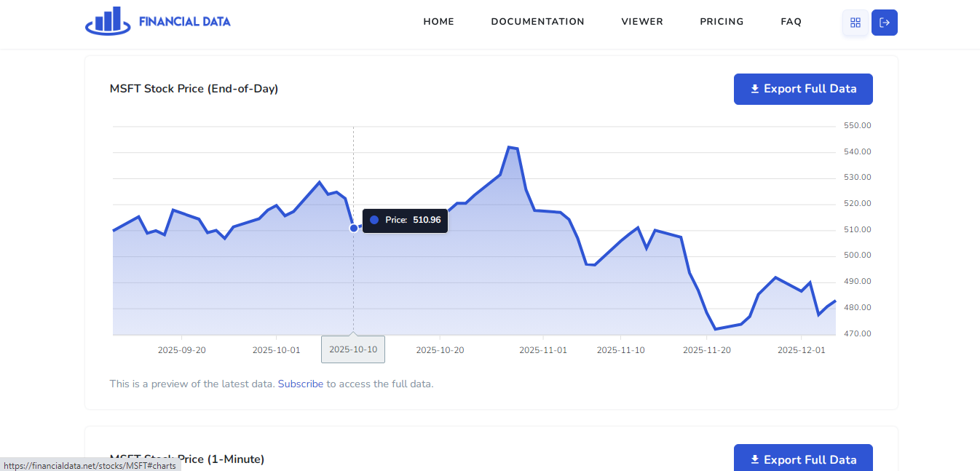
Task: Click the 2025-12-01 axis date label
Action: pos(802,350)
